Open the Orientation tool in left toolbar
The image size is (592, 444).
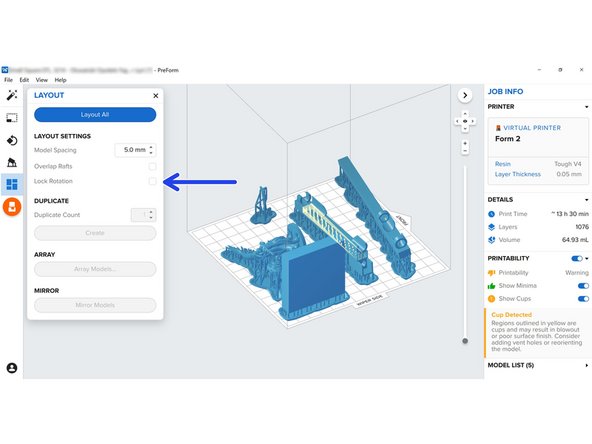click(12, 140)
